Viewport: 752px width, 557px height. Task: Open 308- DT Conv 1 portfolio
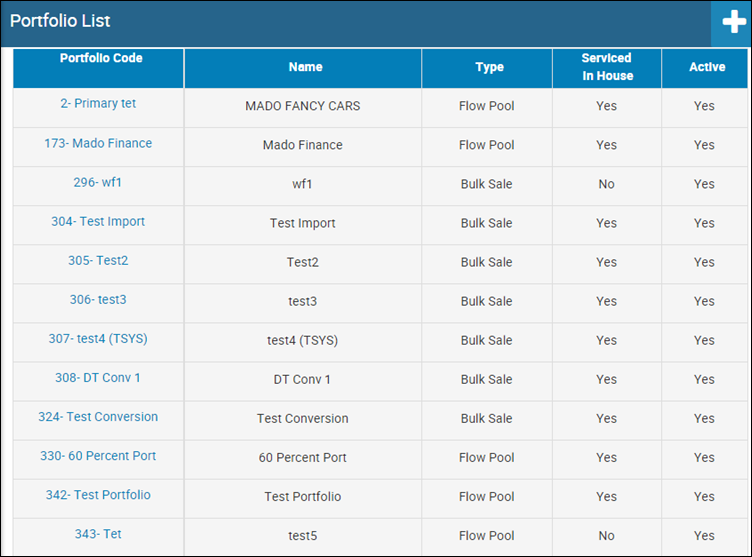point(98,378)
